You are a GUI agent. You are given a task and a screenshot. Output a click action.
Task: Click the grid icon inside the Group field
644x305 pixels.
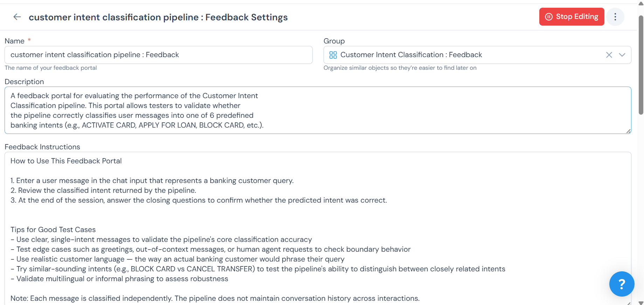[x=333, y=55]
